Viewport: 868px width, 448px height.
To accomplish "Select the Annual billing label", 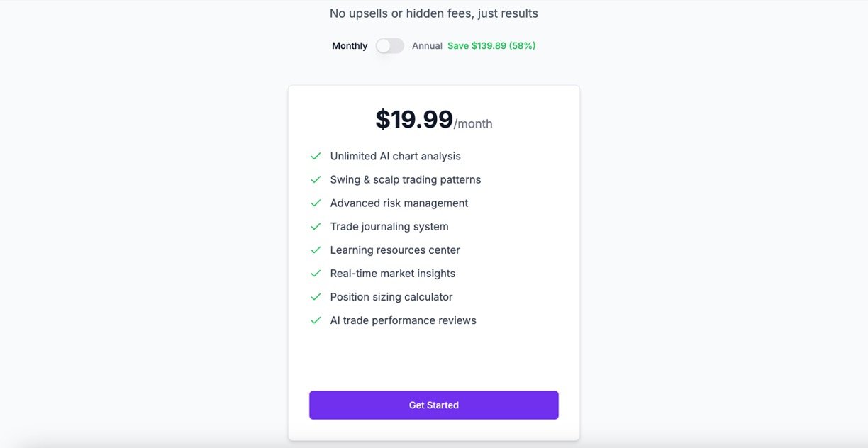I will [x=427, y=46].
